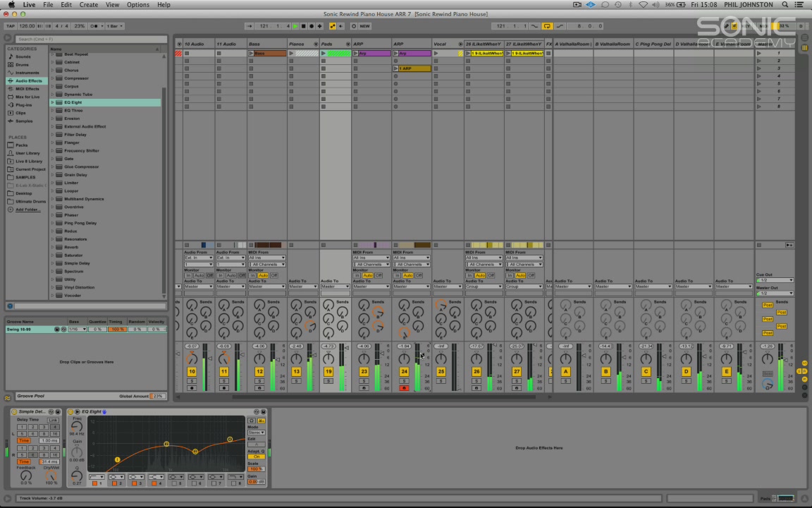Screen dimensions: 812x508
Task: Toggle the Draw Mode pencil button
Action: [x=726, y=26]
